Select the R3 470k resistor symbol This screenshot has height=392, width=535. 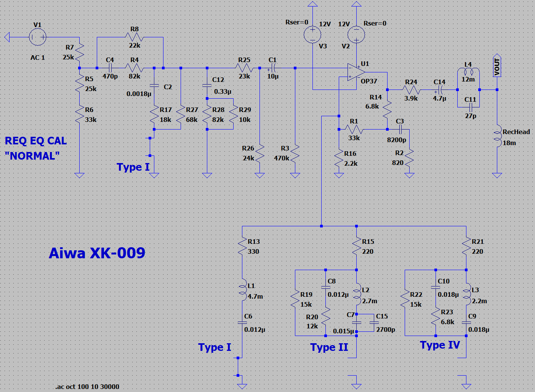295,153
